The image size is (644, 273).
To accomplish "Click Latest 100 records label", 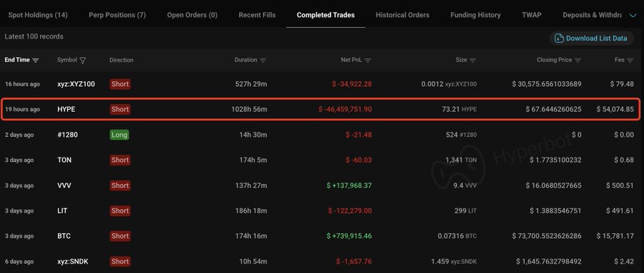I will tap(34, 37).
